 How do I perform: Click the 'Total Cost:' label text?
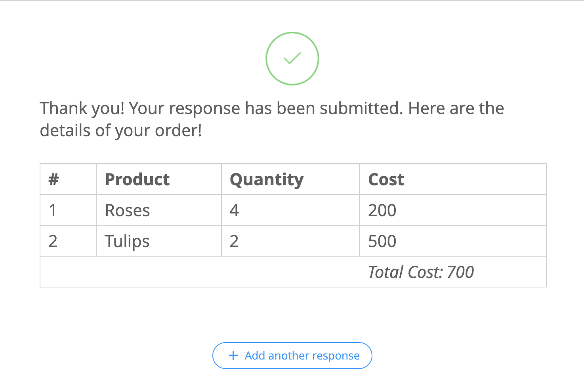tap(405, 272)
